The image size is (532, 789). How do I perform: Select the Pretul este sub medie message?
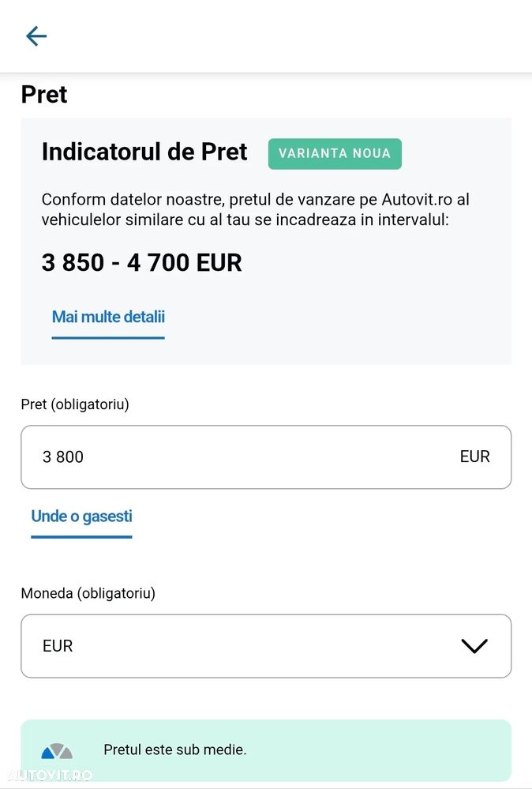[174, 750]
